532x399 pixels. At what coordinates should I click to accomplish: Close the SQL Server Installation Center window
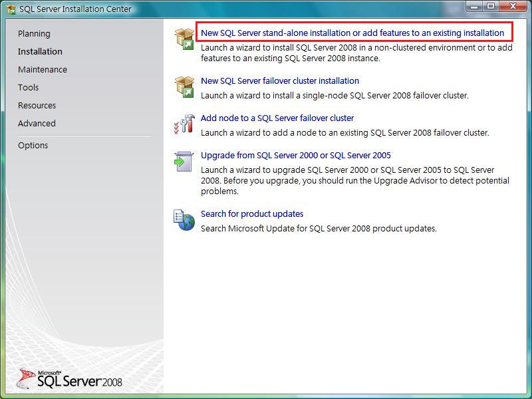coord(513,7)
